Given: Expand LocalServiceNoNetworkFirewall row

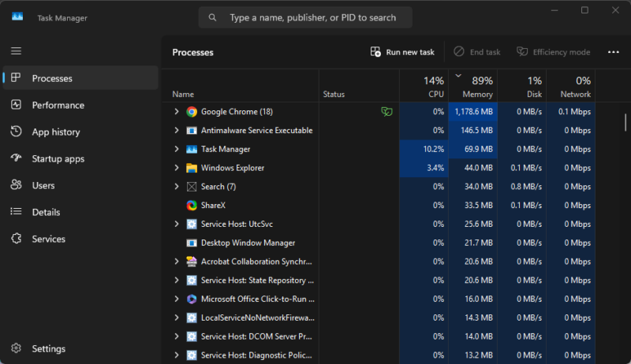Looking at the screenshot, I should pyautogui.click(x=176, y=318).
